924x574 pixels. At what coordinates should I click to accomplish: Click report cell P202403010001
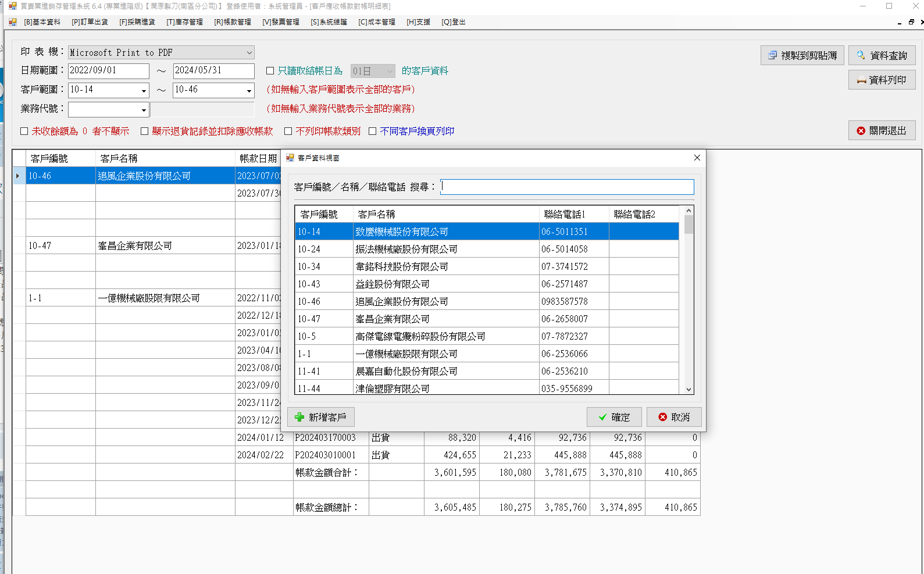pyautogui.click(x=331, y=455)
